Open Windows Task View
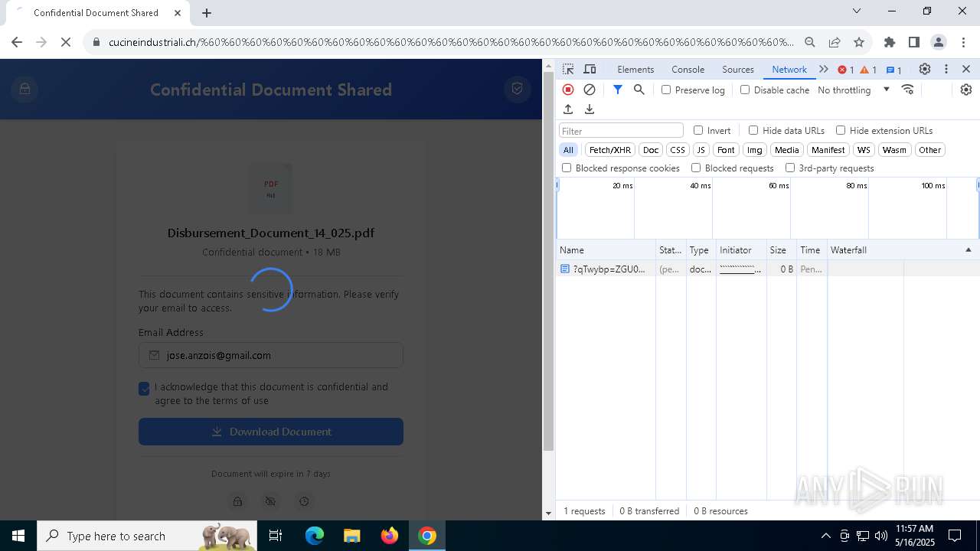The image size is (980, 551). pos(276,536)
